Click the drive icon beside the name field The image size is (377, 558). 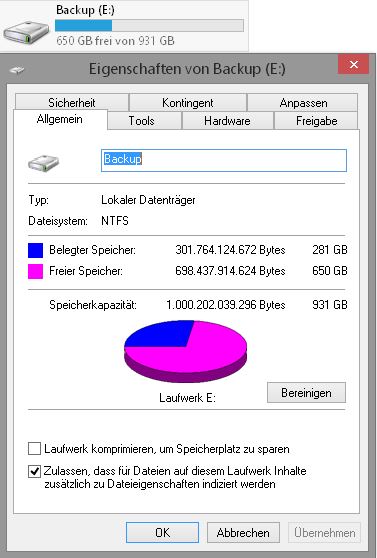pyautogui.click(x=43, y=163)
